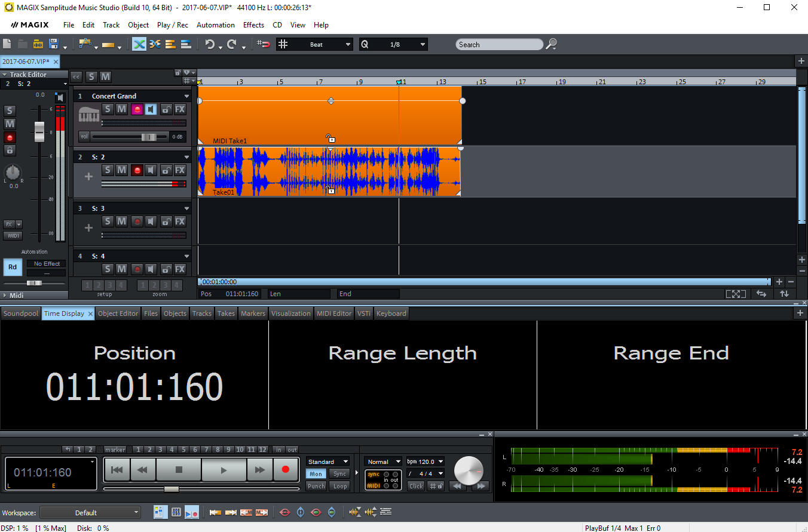Image resolution: width=808 pixels, height=532 pixels.
Task: Click the mixer icon in bottom toolbar
Action: [x=176, y=512]
